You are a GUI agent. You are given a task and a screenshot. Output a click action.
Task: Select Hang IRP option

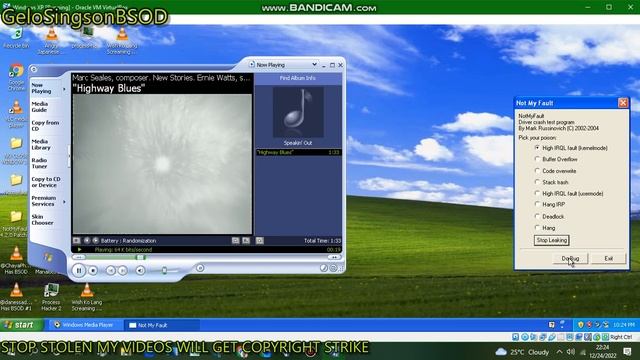[x=550, y=204]
